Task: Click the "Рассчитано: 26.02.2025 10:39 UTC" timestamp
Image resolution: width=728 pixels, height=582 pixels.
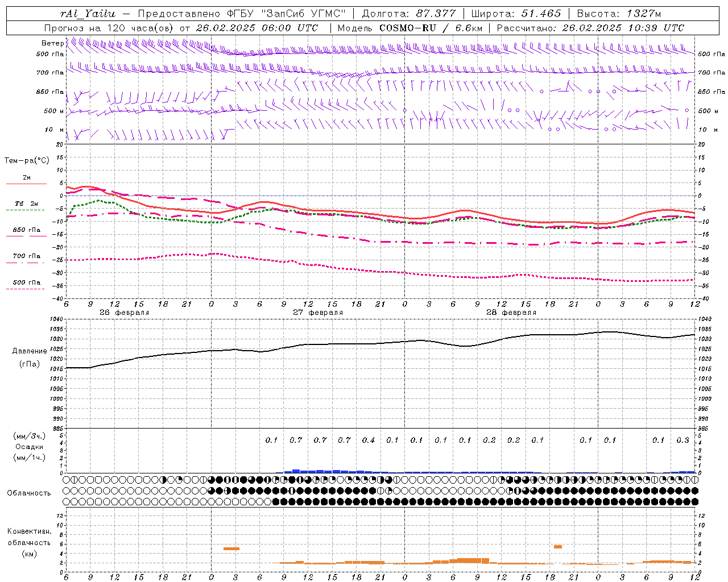Action: click(590, 28)
